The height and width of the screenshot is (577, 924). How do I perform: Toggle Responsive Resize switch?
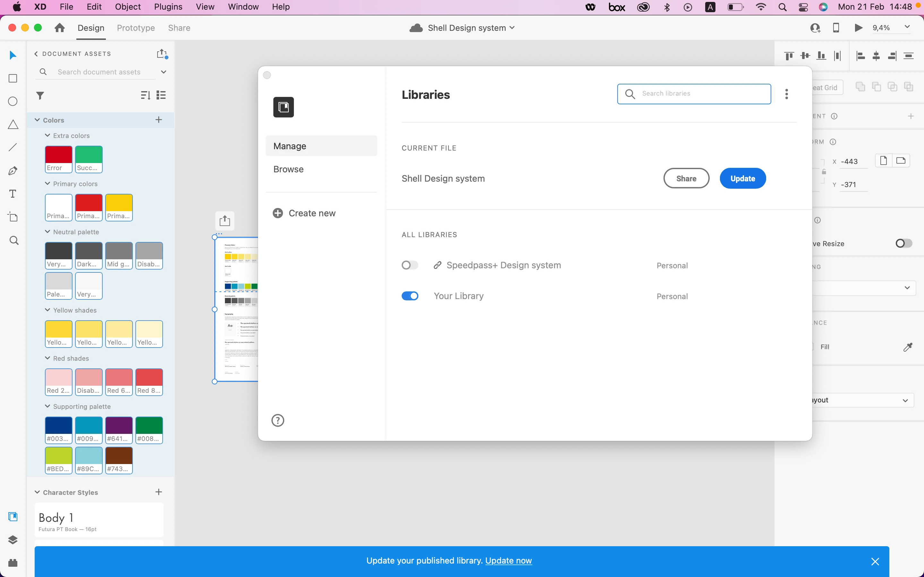tap(903, 244)
